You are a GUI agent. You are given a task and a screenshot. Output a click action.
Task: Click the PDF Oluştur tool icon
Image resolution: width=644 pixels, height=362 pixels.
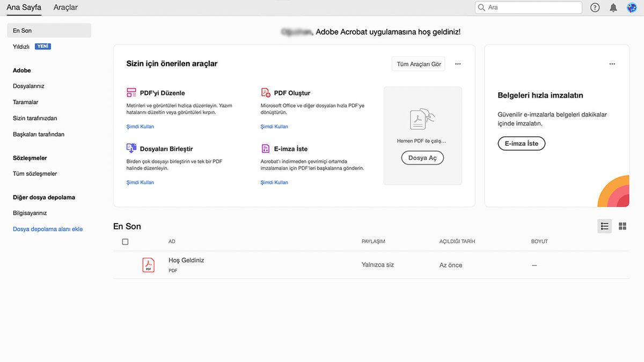click(266, 93)
